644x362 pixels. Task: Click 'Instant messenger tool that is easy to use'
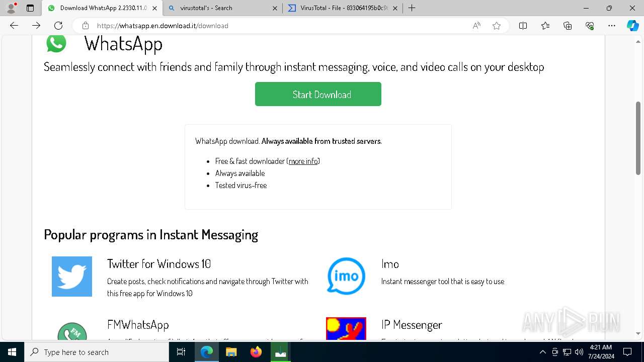(443, 282)
